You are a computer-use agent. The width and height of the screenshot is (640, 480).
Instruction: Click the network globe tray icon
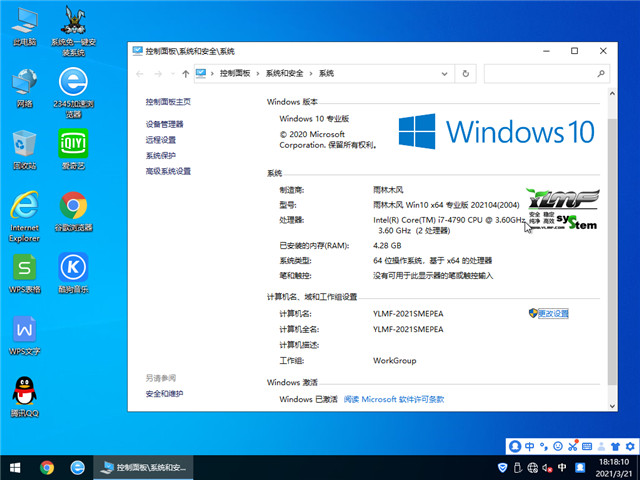[x=533, y=467]
